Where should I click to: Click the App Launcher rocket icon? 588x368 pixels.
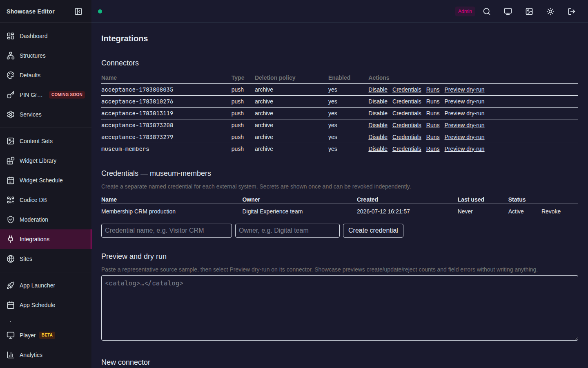[11, 285]
